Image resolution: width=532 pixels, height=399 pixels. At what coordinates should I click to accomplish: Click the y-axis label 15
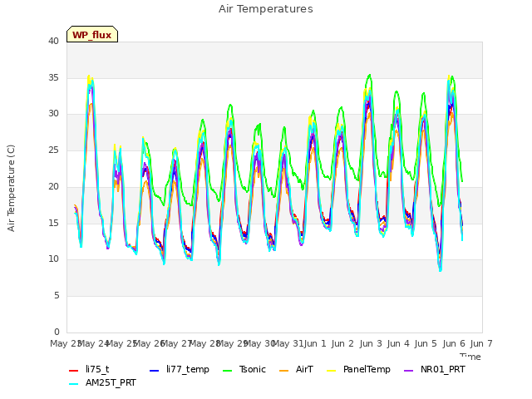53,223
